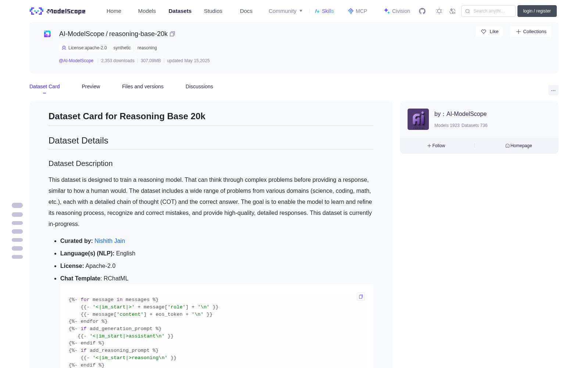
Task: Switch language with the translate icon
Action: pos(452,11)
